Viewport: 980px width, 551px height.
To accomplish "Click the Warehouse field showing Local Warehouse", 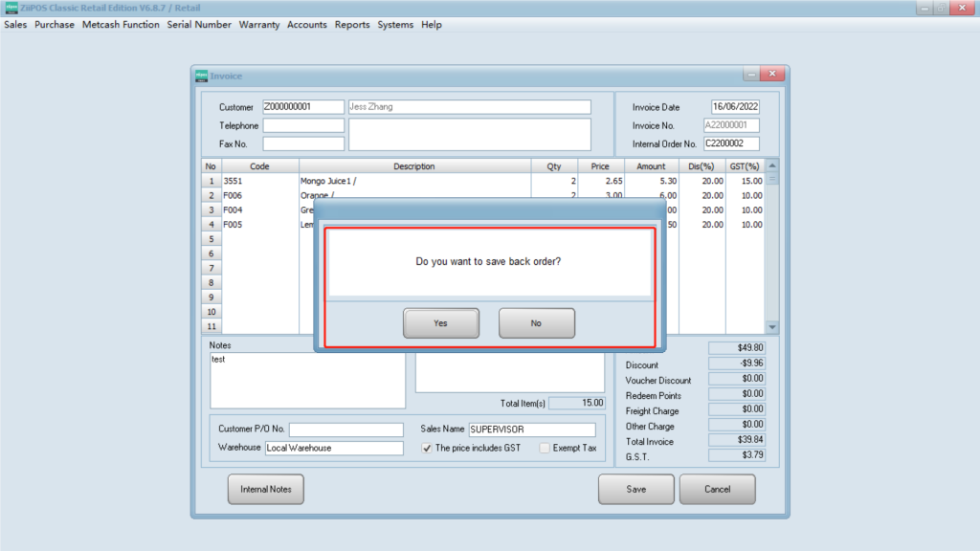I will [334, 448].
